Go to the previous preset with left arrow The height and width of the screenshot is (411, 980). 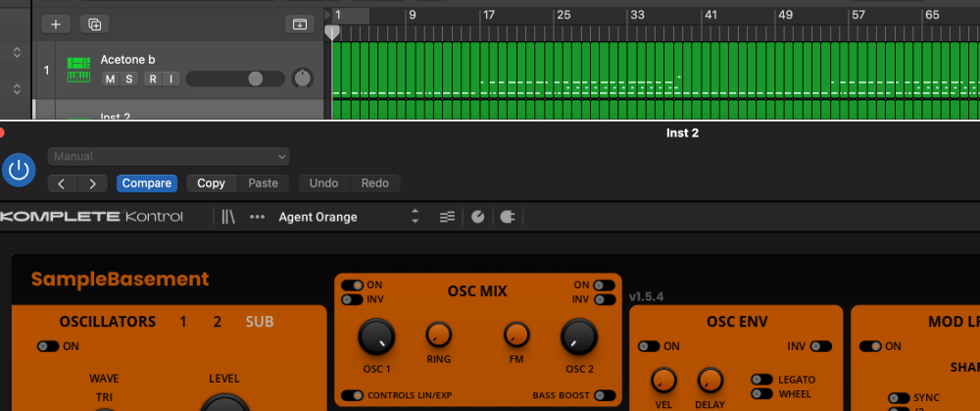click(61, 183)
